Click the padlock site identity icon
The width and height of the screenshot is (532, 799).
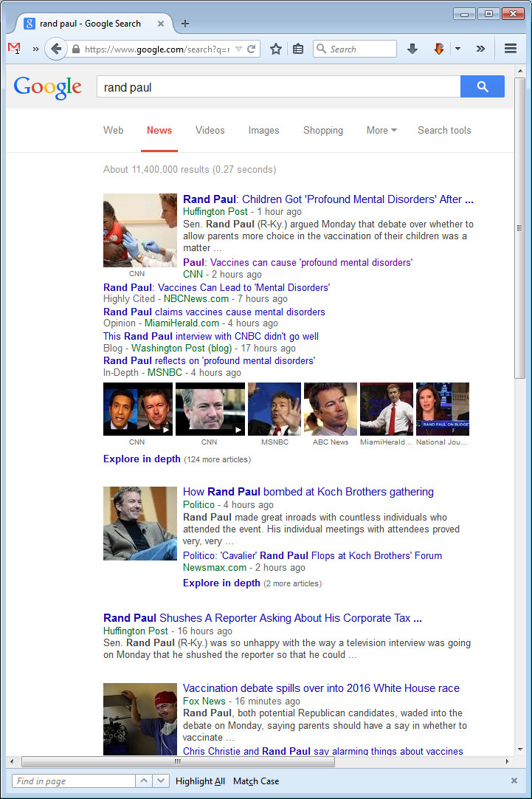pyautogui.click(x=76, y=49)
